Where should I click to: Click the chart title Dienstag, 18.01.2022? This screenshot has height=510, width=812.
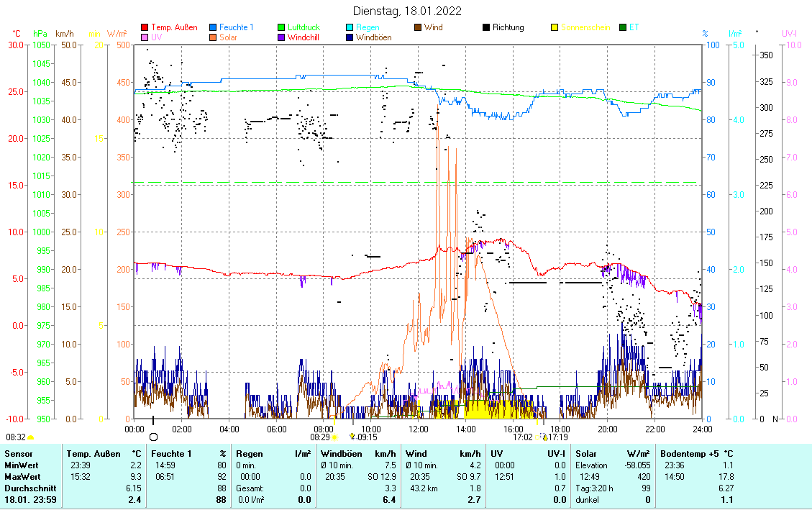click(407, 11)
